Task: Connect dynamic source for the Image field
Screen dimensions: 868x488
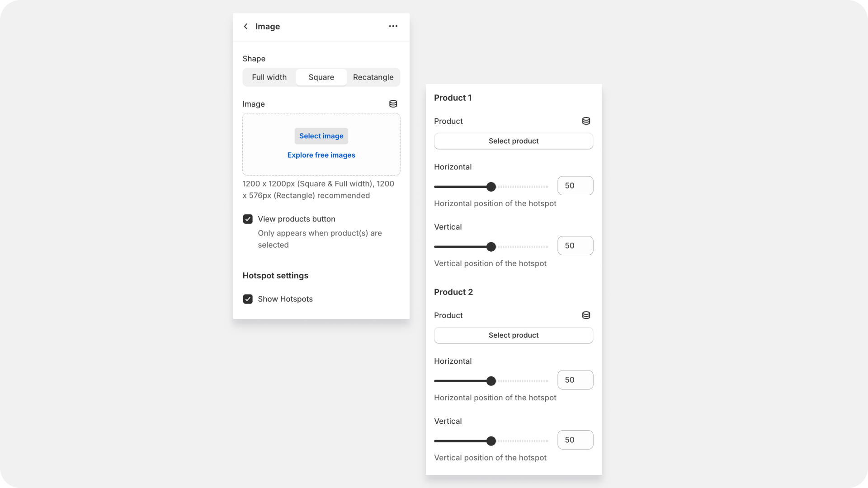Action: pos(393,104)
